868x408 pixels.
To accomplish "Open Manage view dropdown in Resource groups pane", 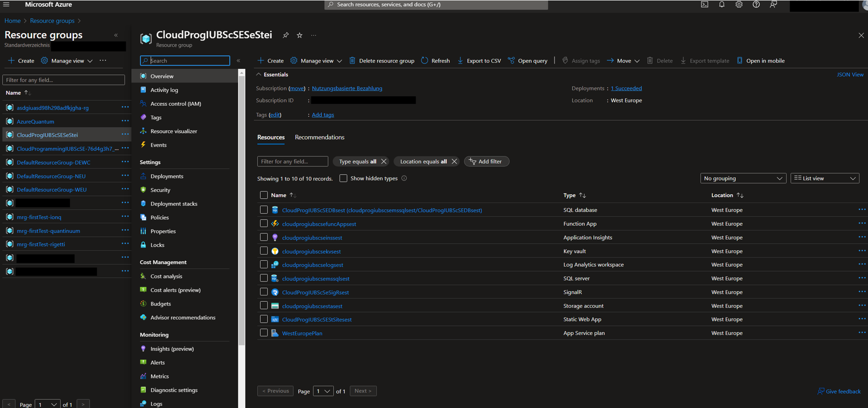I will tap(66, 61).
